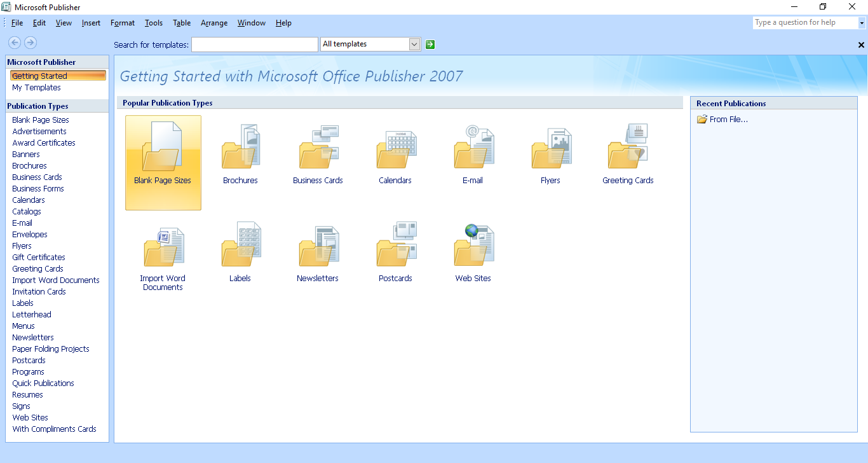Screen dimensions: 868x463
Task: Select the Business Cards folder icon
Action: [318, 148]
